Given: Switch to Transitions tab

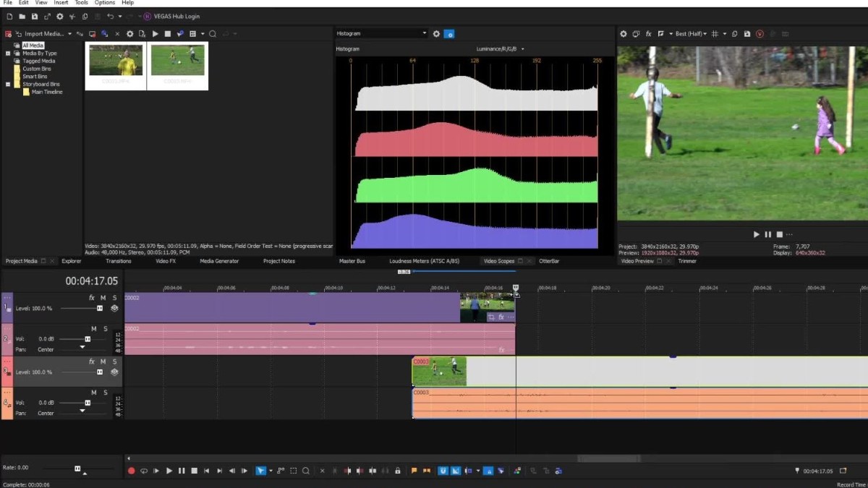Looking at the screenshot, I should (x=119, y=261).
